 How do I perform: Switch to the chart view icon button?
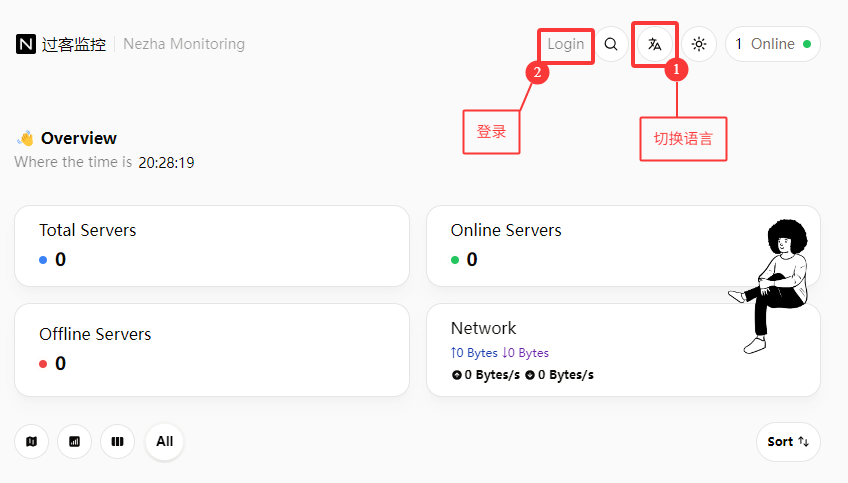click(75, 441)
